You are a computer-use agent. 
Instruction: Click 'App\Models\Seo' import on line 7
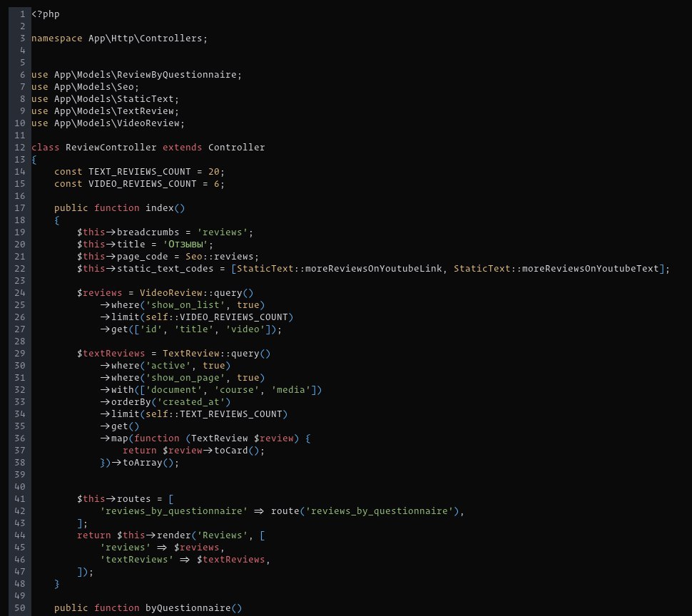pyautogui.click(x=94, y=87)
